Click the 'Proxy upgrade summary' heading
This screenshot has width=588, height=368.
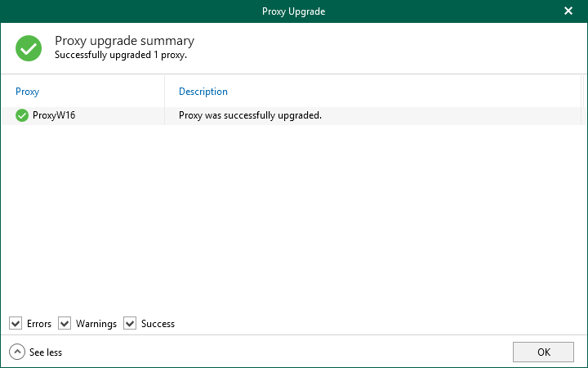coord(124,41)
